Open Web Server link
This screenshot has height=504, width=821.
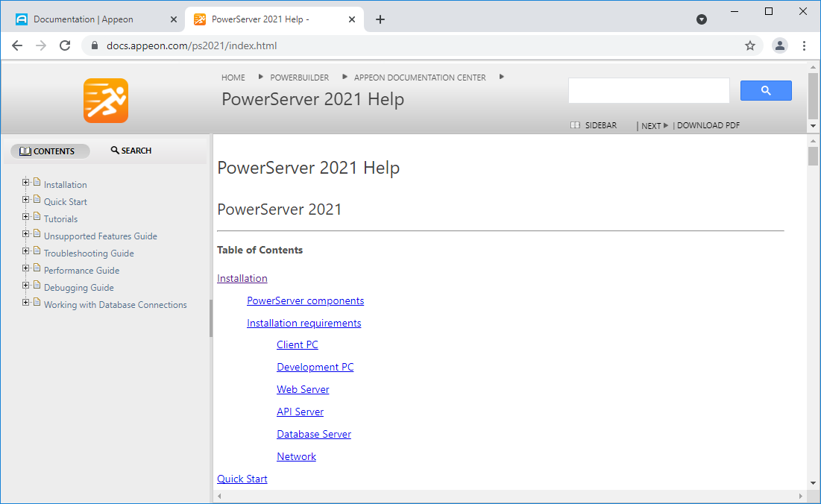coord(303,389)
